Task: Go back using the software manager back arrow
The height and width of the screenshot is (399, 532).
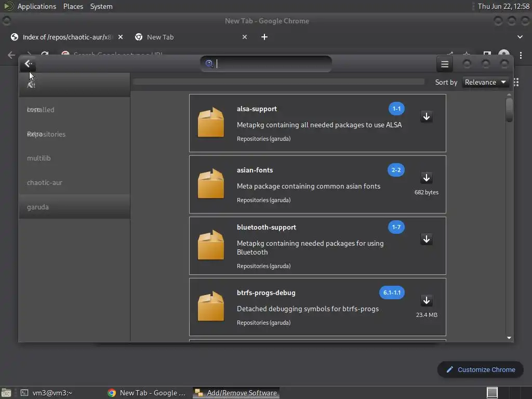Action: 28,64
